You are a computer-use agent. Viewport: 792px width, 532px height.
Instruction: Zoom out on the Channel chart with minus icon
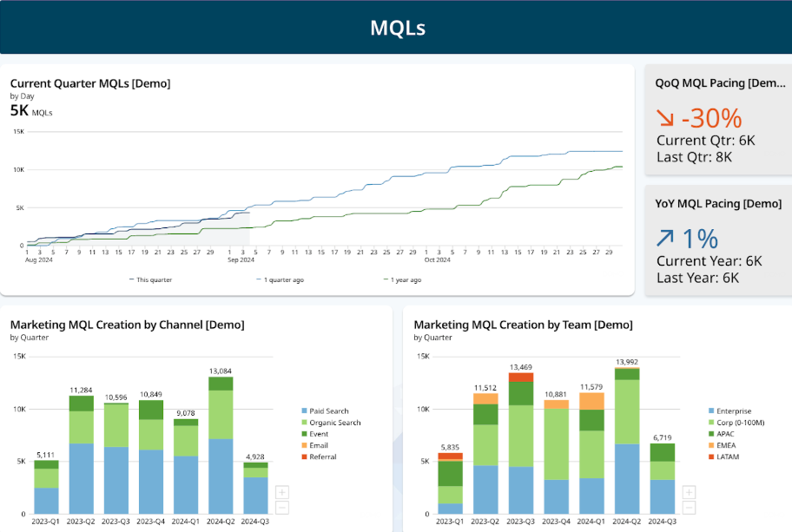pos(282,508)
